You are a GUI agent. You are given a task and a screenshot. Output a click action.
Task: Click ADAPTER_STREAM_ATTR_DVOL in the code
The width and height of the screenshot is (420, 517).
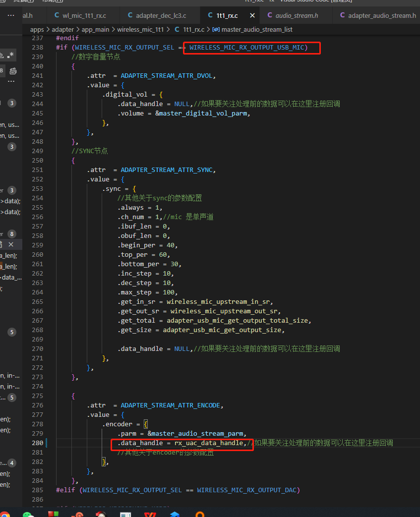pyautogui.click(x=166, y=76)
